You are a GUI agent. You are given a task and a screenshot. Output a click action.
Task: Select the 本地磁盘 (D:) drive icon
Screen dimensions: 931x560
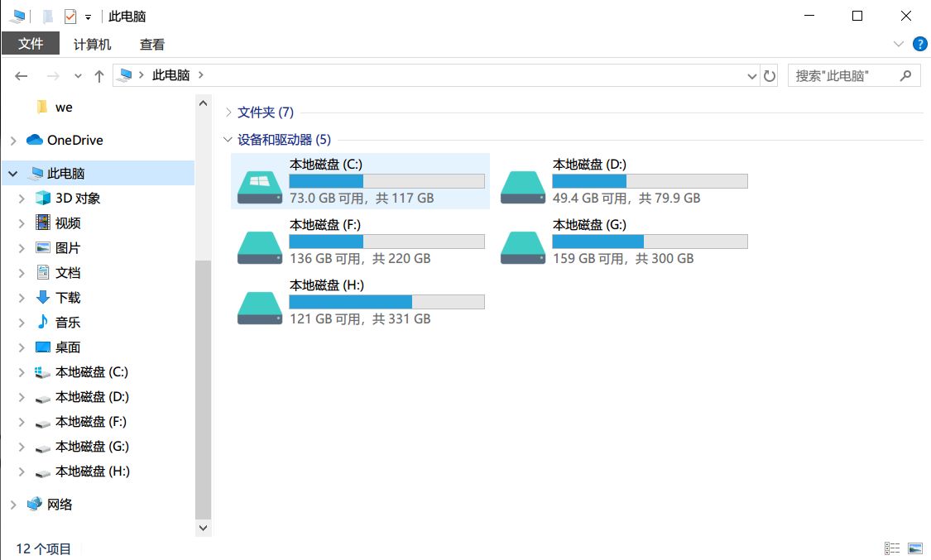pos(522,187)
